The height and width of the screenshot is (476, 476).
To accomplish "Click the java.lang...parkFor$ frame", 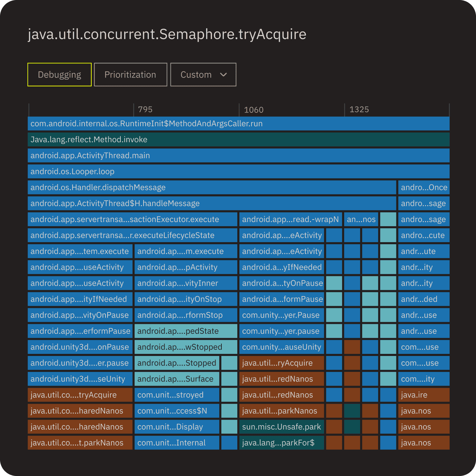I will [x=282, y=442].
